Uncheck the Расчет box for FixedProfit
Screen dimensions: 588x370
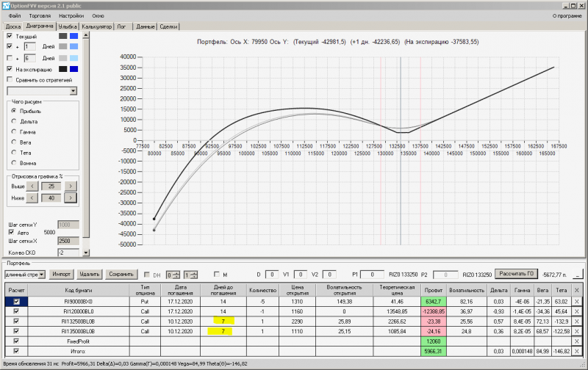(16, 341)
